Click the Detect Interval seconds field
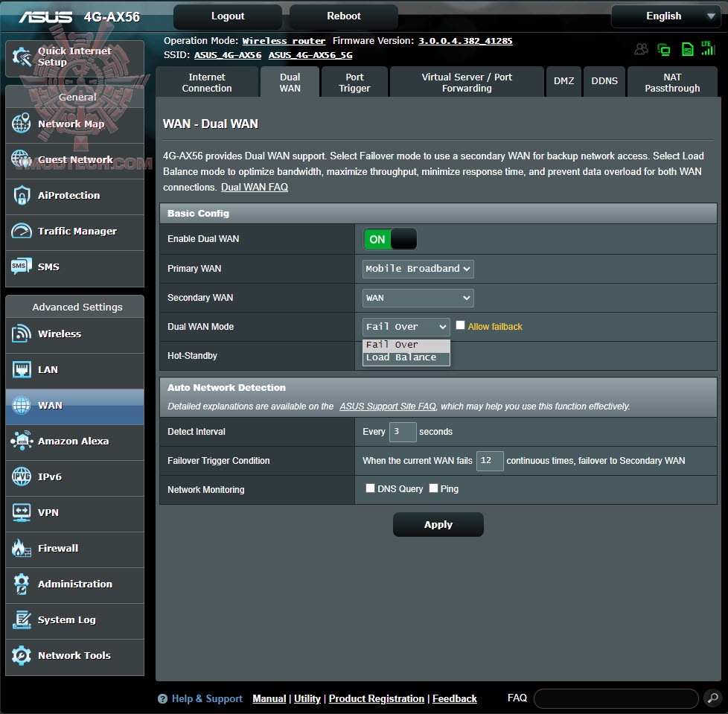The width and height of the screenshot is (728, 714). [403, 432]
